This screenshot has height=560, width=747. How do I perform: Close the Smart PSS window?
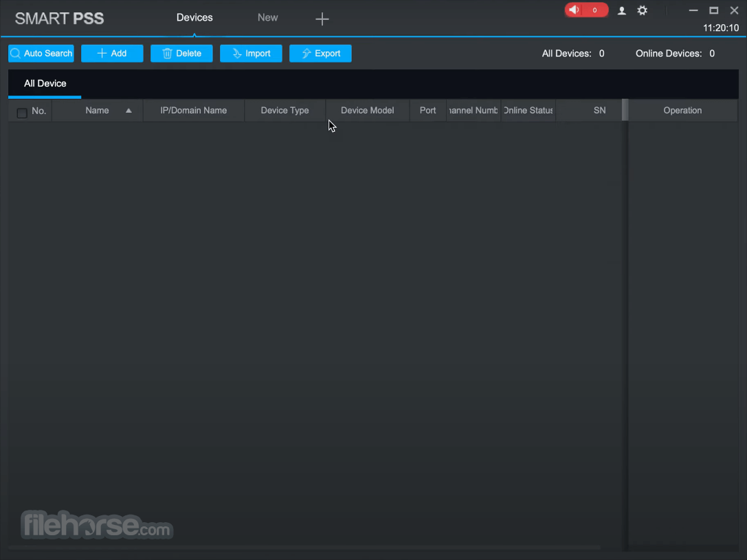coord(734,10)
